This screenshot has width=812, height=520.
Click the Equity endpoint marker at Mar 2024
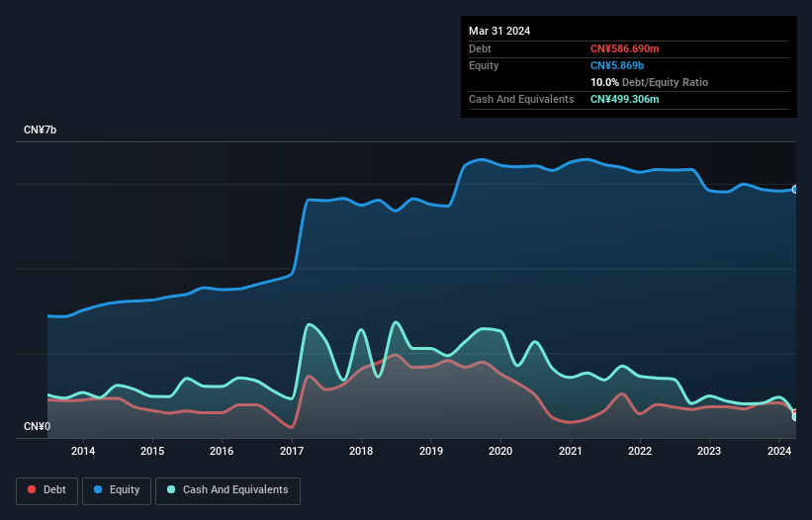(x=795, y=190)
